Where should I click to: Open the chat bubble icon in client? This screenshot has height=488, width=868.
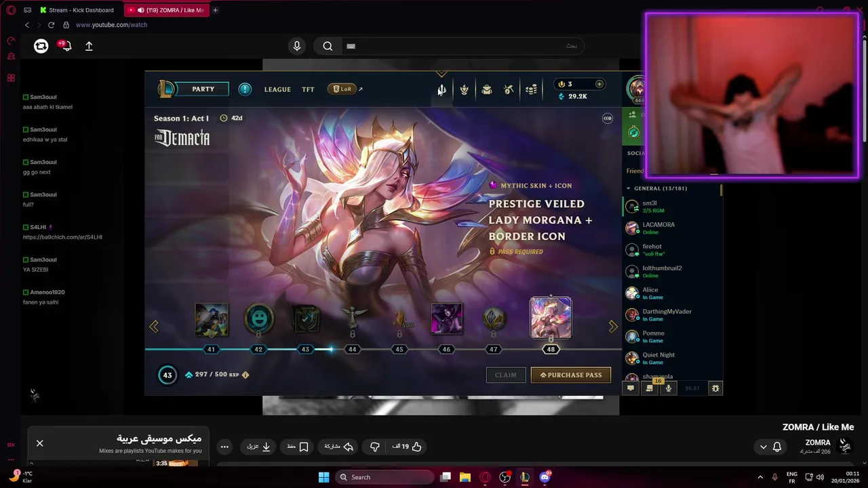[x=631, y=388]
